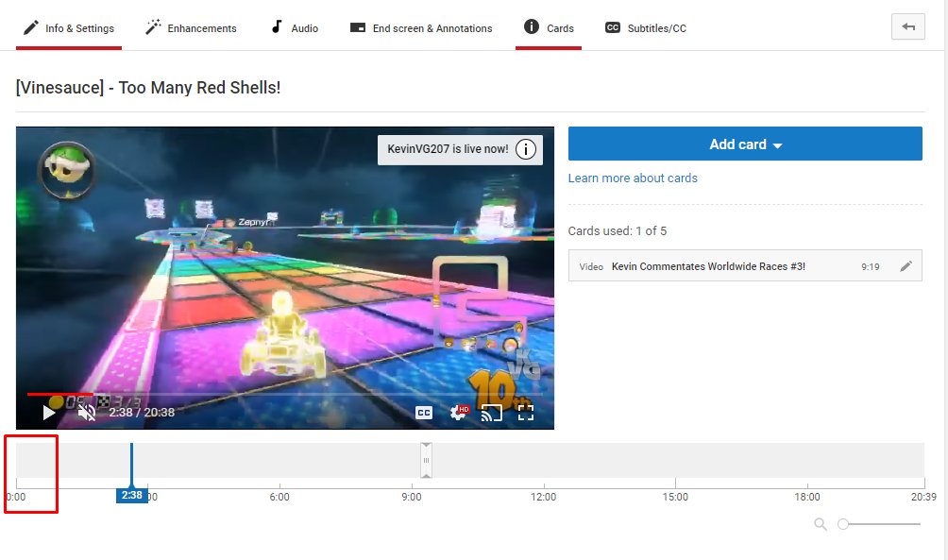Click the cast to TV icon
948x560 pixels.
(492, 413)
